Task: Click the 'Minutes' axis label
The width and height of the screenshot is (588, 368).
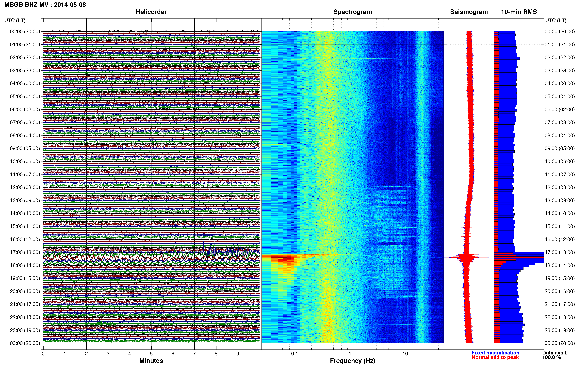Action: pos(151,361)
